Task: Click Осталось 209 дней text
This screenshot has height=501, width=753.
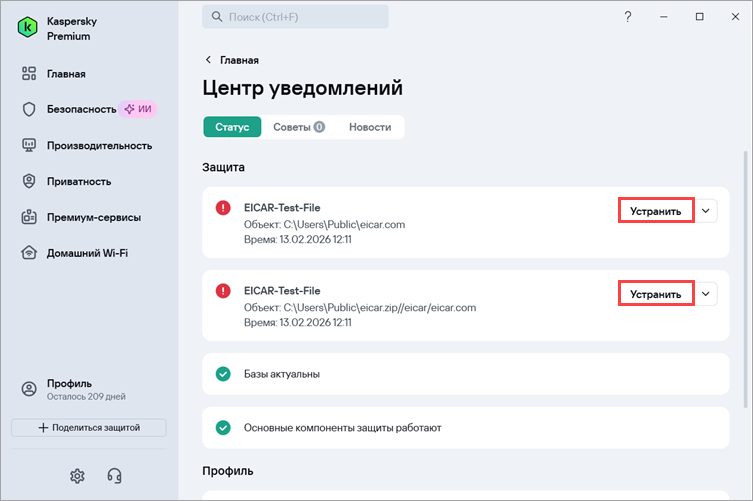Action: pyautogui.click(x=86, y=397)
